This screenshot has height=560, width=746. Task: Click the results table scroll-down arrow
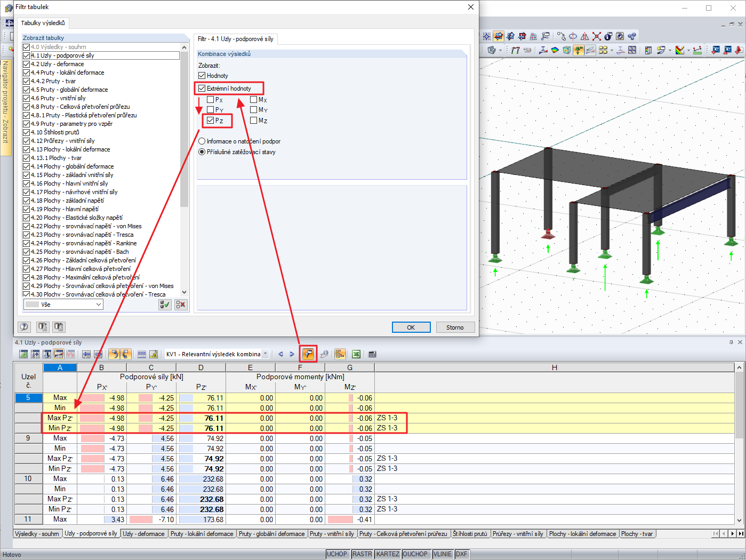point(739,521)
